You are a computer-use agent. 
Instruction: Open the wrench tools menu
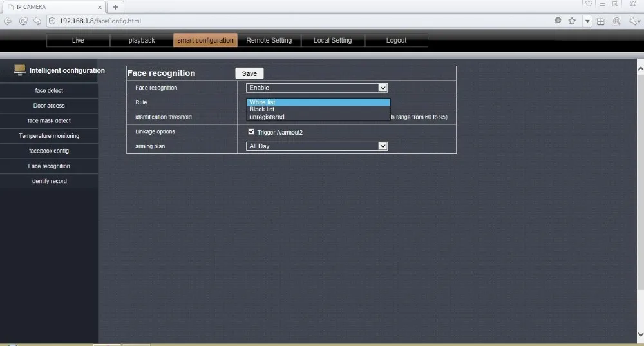pos(634,21)
